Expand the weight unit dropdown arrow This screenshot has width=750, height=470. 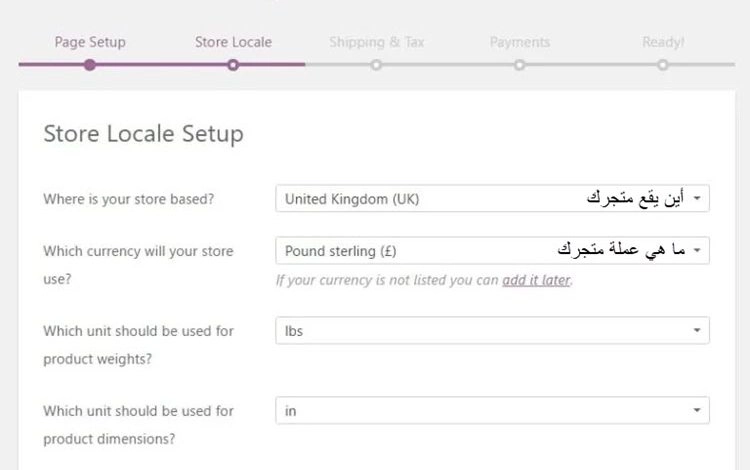[697, 330]
